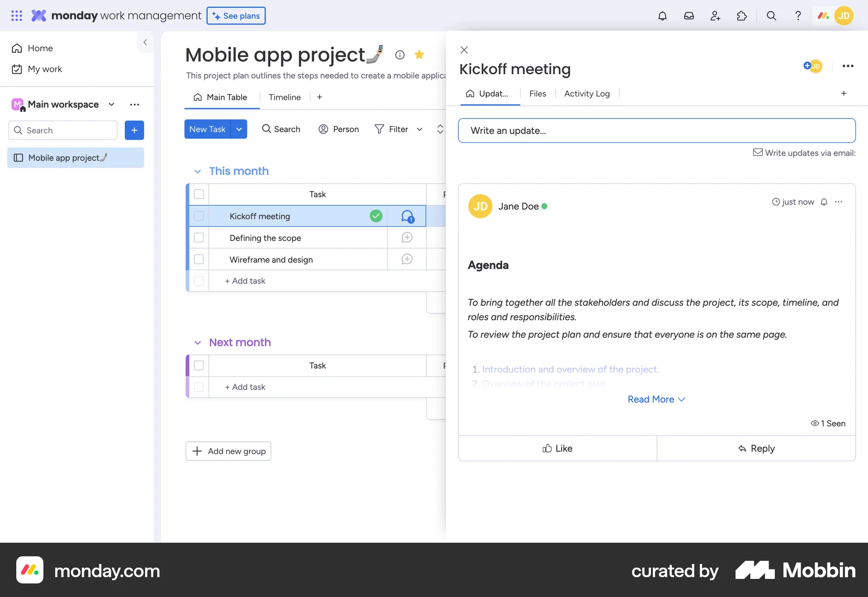This screenshot has height=597, width=868.
Task: Expand Main workspace dropdown chevron
Action: [112, 104]
